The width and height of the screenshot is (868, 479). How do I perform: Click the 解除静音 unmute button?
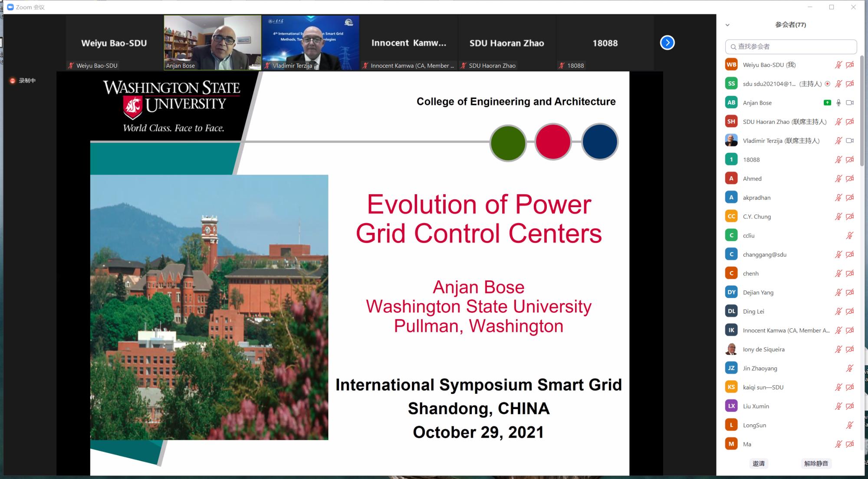coord(815,463)
